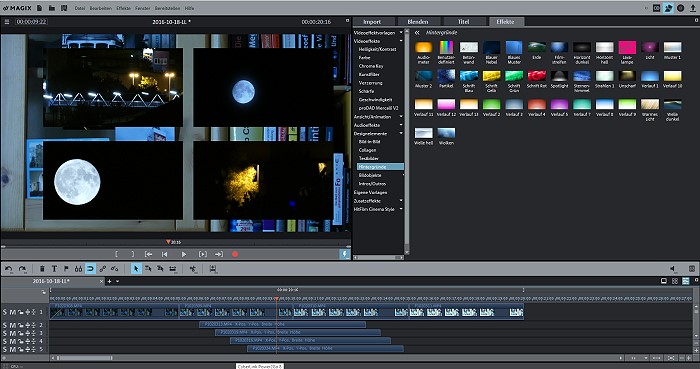Click the open-folder icon in title bar
The height and width of the screenshot is (369, 700).
[52, 8]
